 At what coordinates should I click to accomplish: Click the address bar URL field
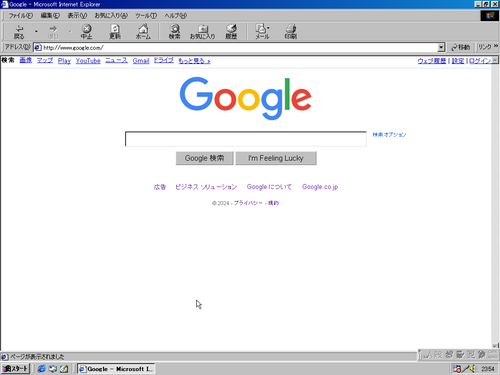click(239, 48)
